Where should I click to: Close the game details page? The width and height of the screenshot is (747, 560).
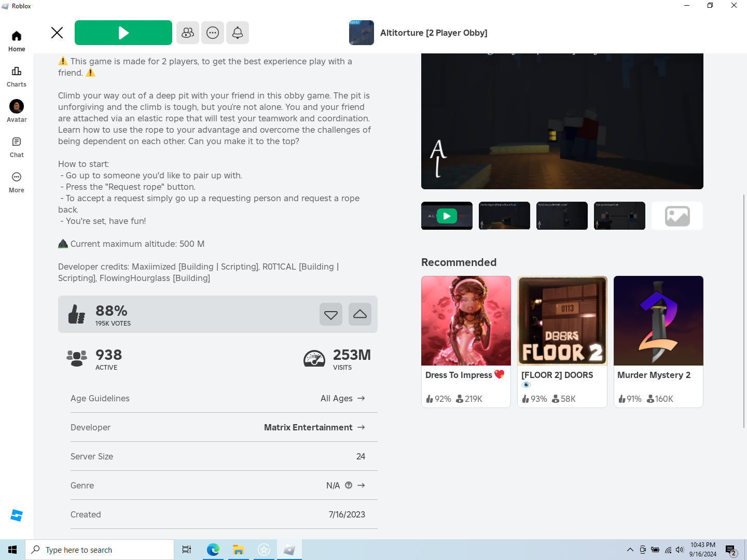point(57,33)
